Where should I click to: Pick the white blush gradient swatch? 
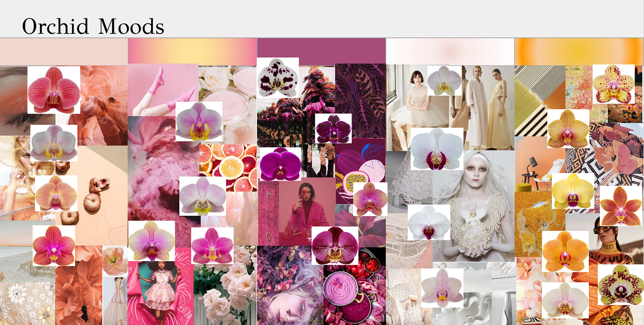(450, 51)
